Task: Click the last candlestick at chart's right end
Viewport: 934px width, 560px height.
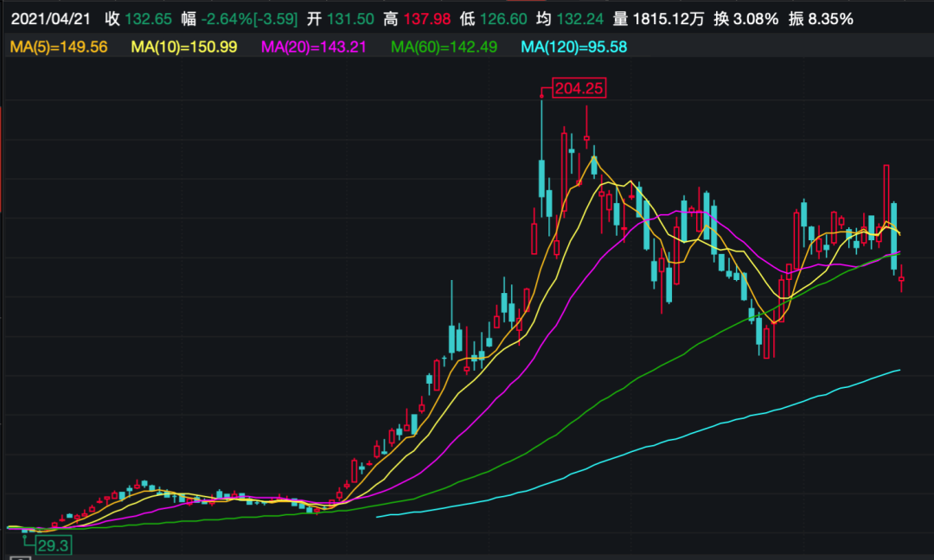Action: [x=901, y=278]
